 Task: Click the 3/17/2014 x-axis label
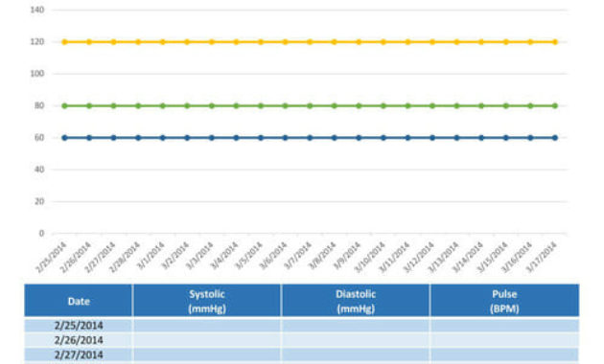click(x=542, y=257)
